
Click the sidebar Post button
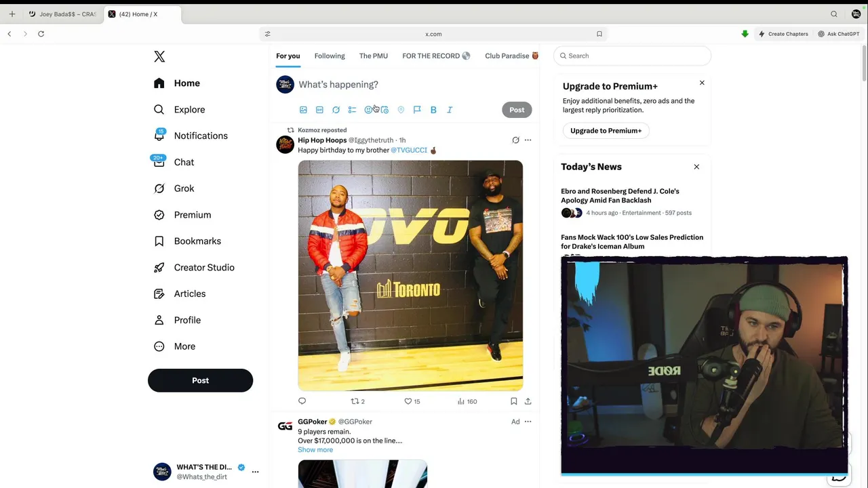pyautogui.click(x=200, y=380)
